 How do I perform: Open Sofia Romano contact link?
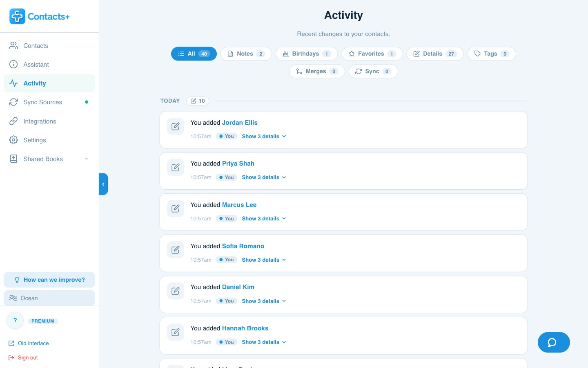pos(243,246)
